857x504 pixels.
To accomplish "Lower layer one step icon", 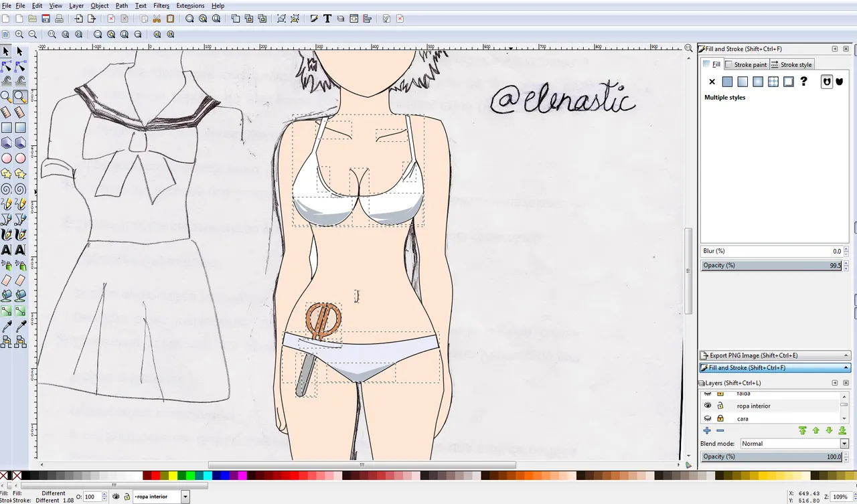I will coord(830,430).
